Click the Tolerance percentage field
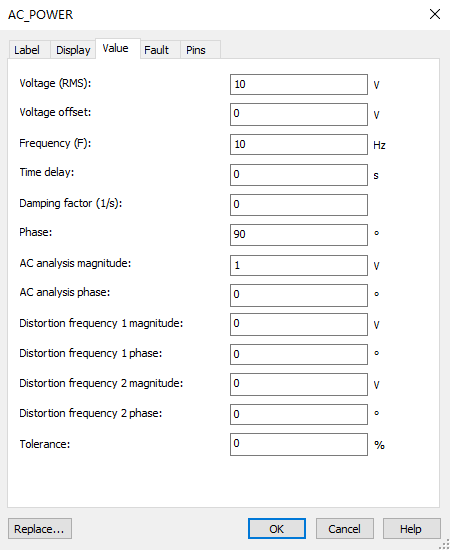Viewport: 450px width, 550px height. tap(299, 444)
